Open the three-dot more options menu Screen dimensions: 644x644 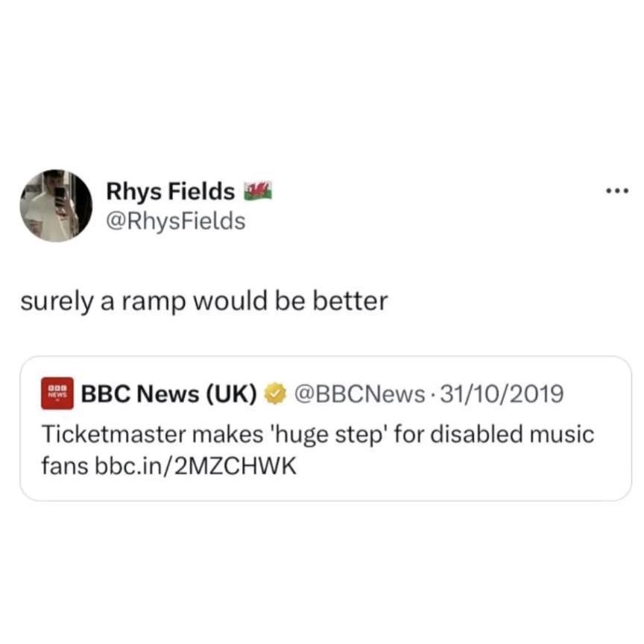[x=617, y=191]
